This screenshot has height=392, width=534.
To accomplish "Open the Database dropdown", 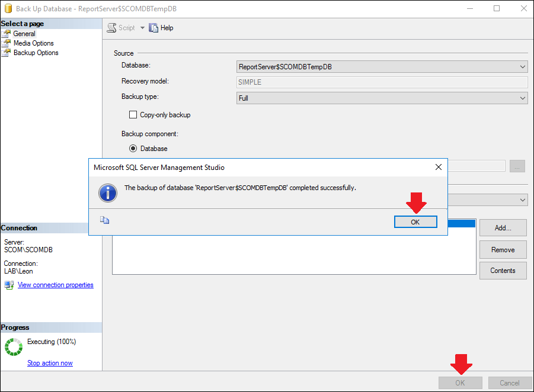I will [382, 67].
